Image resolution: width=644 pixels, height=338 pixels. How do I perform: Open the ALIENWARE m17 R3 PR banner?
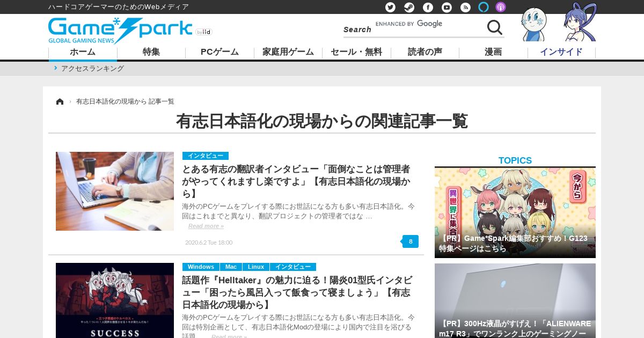[515, 300]
